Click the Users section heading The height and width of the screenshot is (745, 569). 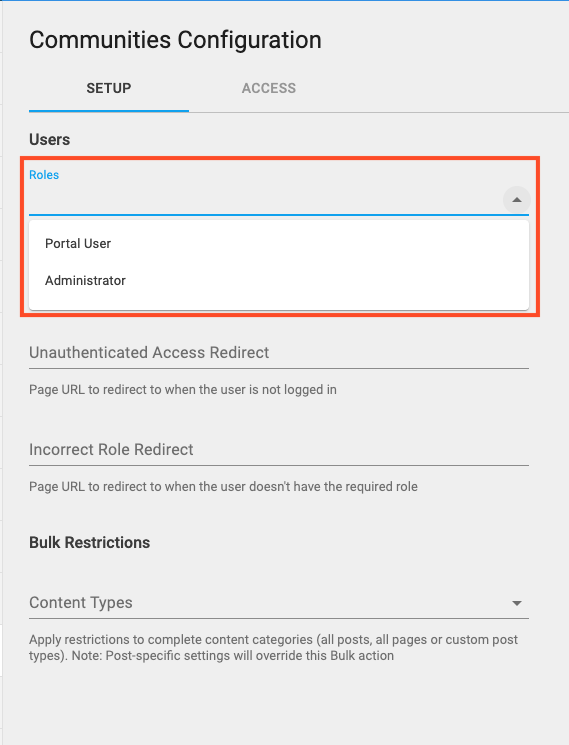click(x=49, y=140)
